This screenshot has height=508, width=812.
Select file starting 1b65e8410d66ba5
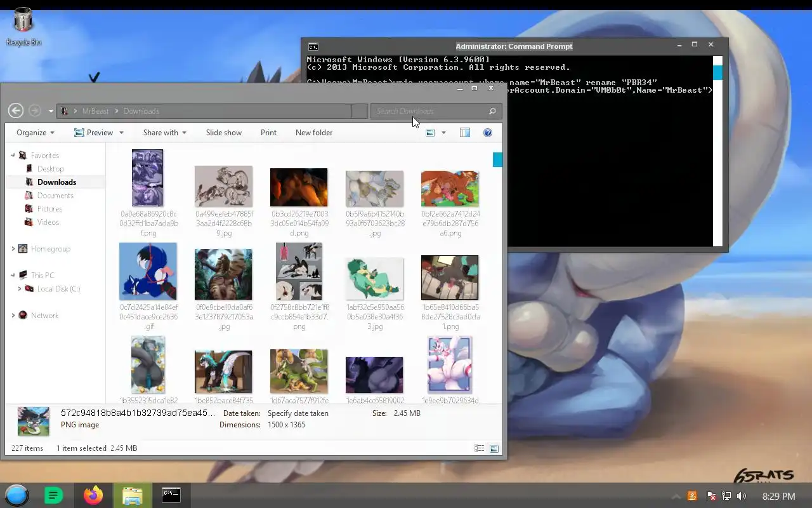pyautogui.click(x=450, y=293)
